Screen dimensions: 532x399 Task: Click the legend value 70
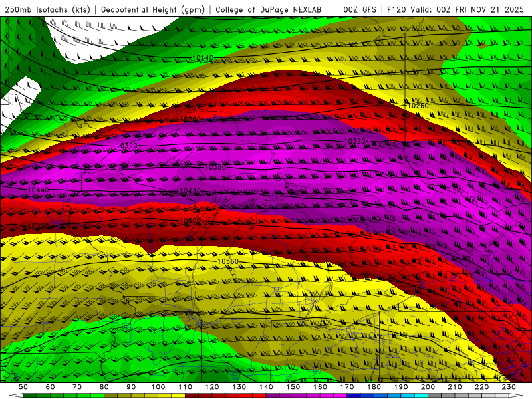tap(77, 387)
